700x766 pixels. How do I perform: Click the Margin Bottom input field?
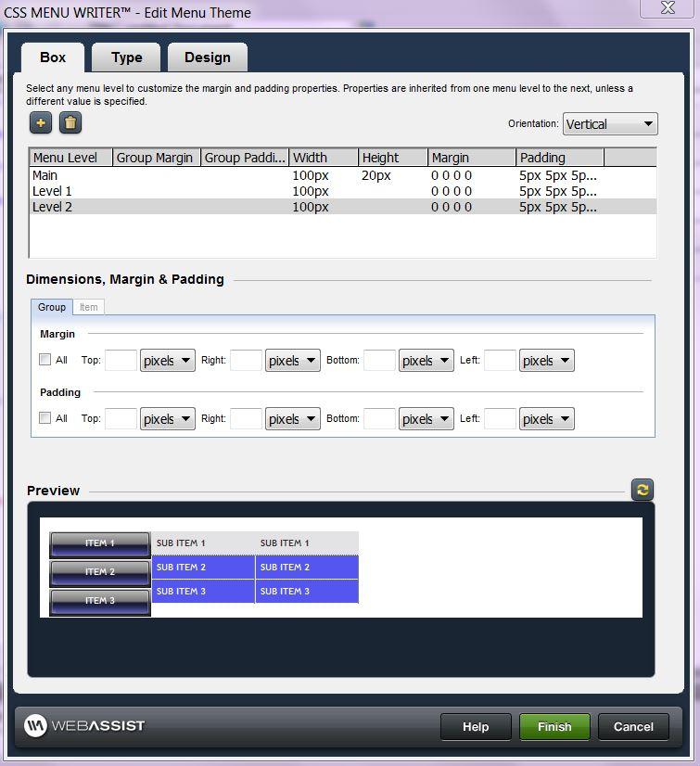(379, 361)
